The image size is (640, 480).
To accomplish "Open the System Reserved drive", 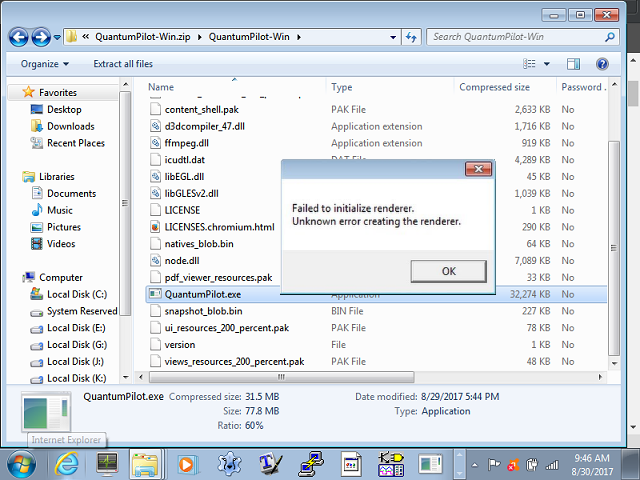I will [82, 311].
